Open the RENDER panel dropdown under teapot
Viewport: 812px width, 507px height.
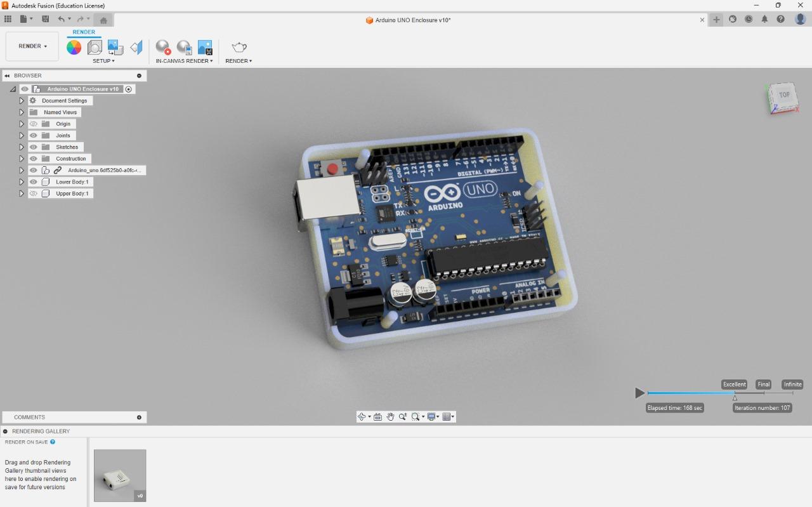(239, 61)
